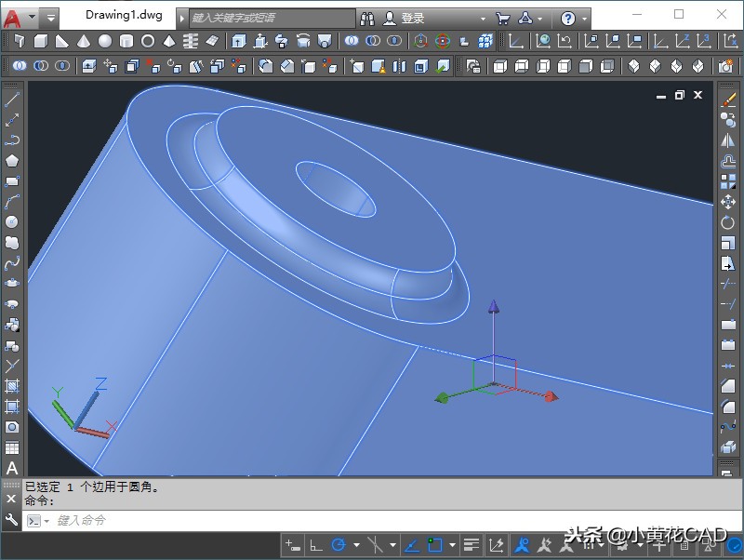Select the Multiline Text tool
This screenshot has width=744, height=560.
12,468
